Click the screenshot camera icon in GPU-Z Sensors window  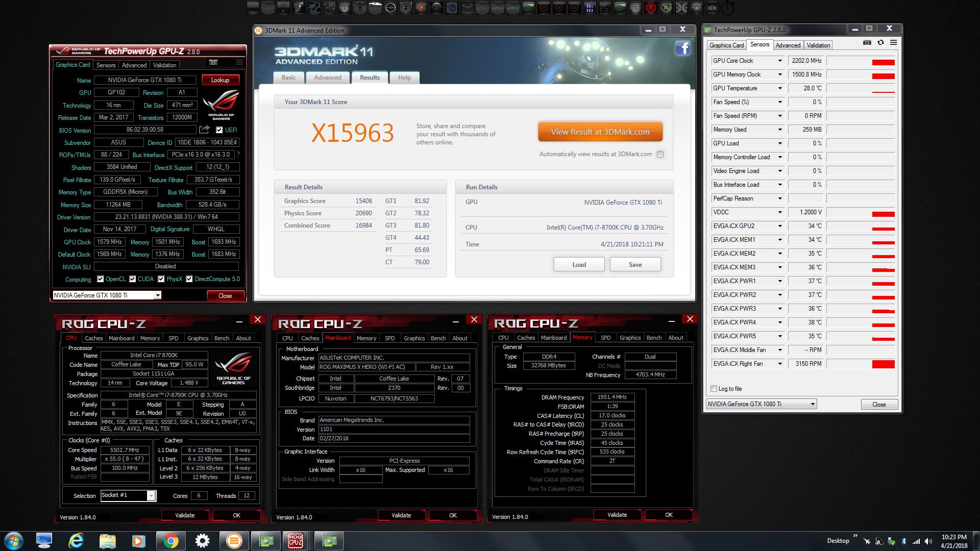click(x=867, y=43)
